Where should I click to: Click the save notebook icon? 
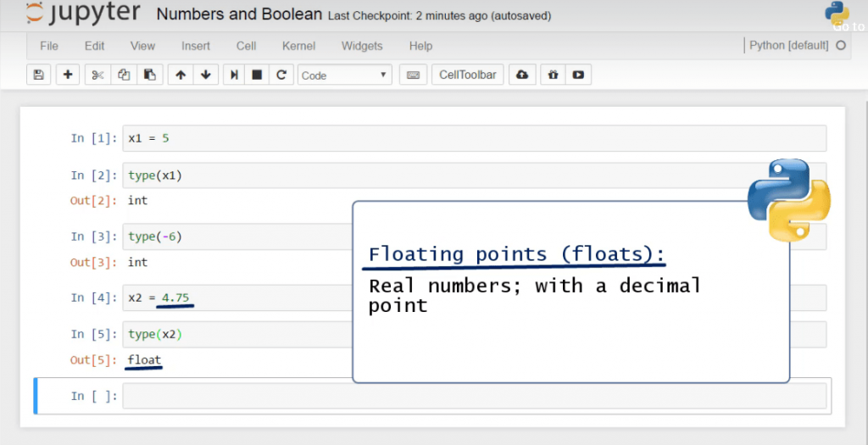pyautogui.click(x=38, y=75)
